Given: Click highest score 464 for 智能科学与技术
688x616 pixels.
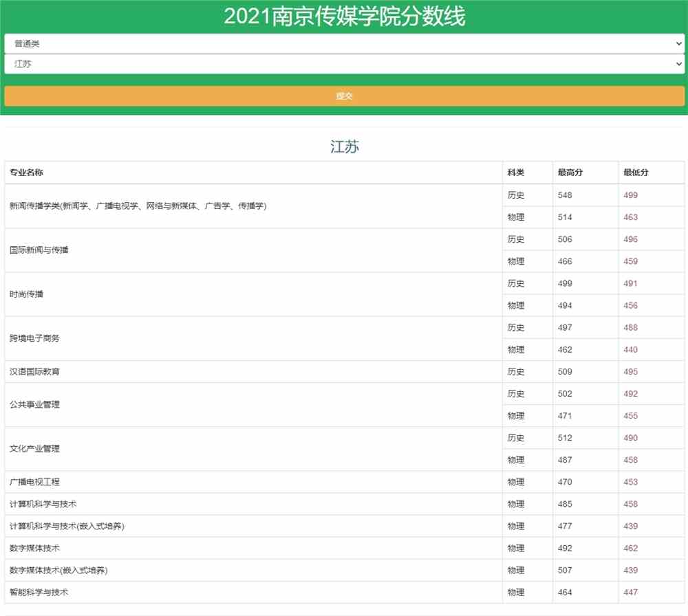Looking at the screenshot, I should pos(565,593).
